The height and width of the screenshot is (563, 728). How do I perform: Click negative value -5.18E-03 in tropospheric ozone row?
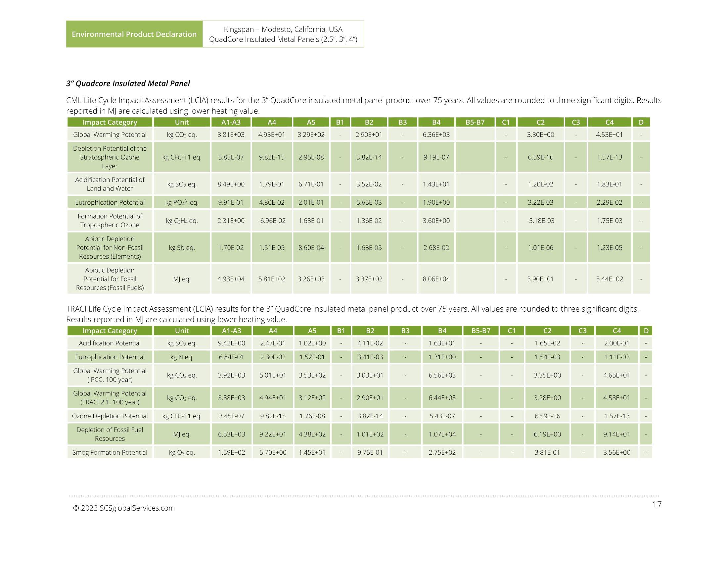pos(540,221)
